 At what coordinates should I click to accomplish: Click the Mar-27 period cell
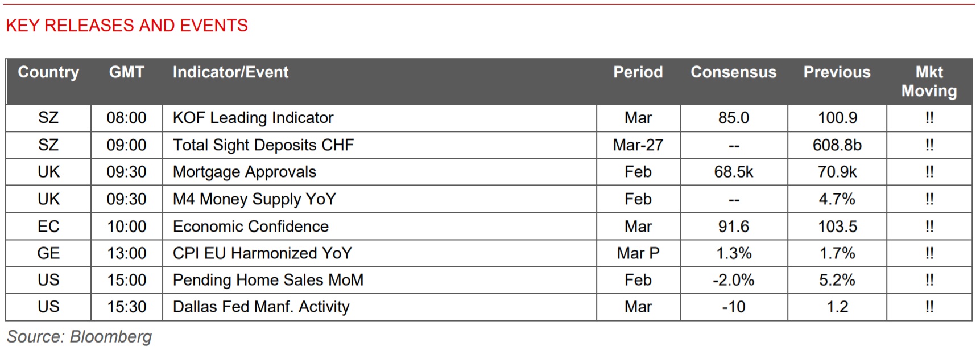click(638, 145)
